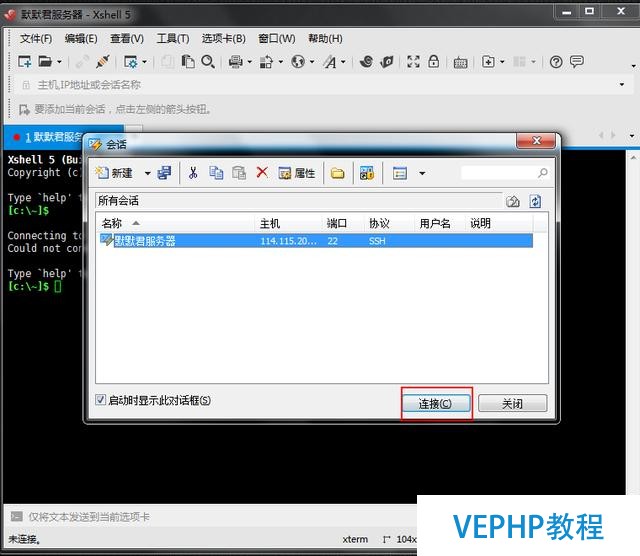Select the 默默君服务器 session row
This screenshot has height=556, width=640.
(x=316, y=240)
